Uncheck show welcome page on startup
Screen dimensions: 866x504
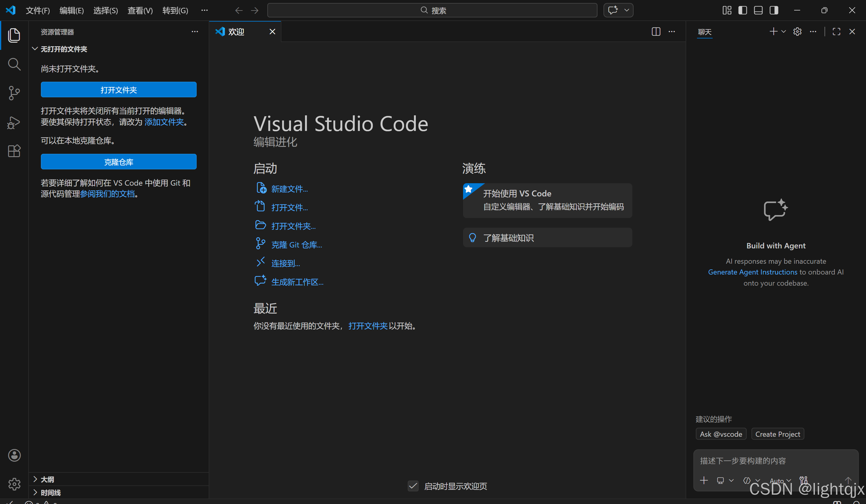pyautogui.click(x=413, y=486)
